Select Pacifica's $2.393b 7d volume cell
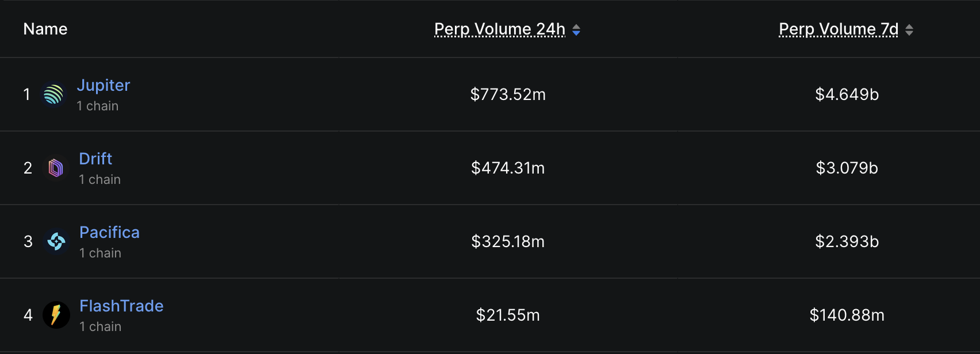The height and width of the screenshot is (354, 980). [847, 241]
